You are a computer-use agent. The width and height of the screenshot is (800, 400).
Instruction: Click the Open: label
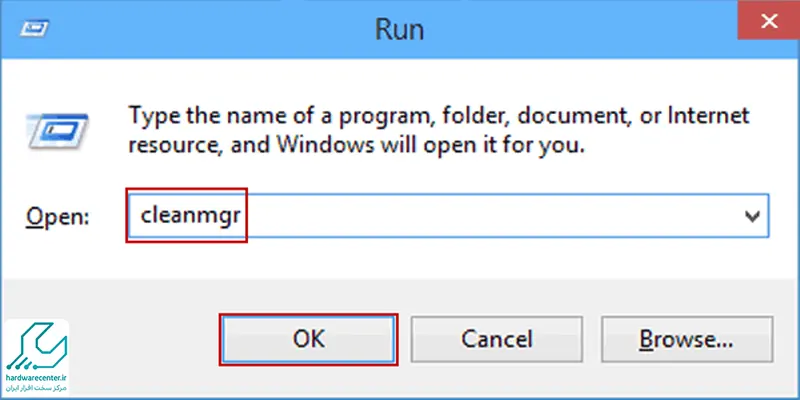pyautogui.click(x=58, y=217)
